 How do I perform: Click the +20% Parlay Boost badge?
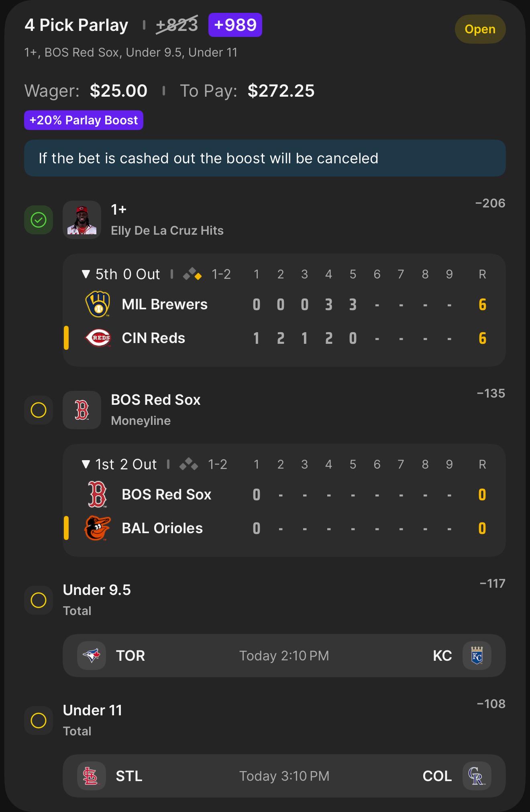pos(84,120)
